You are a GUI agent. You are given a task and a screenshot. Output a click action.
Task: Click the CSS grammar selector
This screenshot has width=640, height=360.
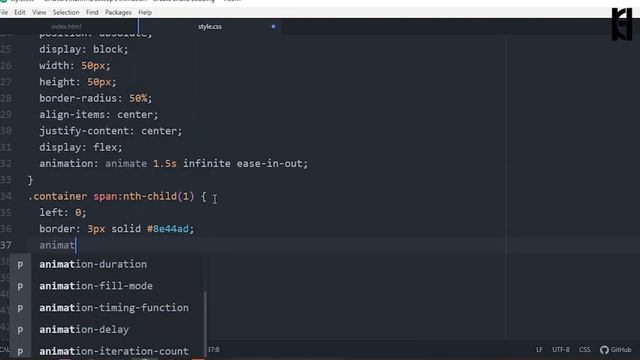tap(584, 350)
